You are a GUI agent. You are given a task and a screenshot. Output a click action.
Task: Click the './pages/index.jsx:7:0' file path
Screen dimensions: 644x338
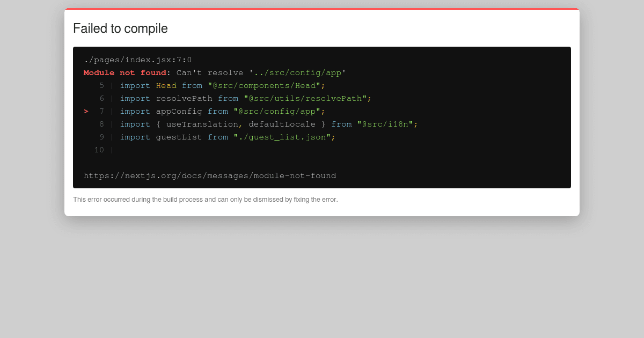pos(136,60)
